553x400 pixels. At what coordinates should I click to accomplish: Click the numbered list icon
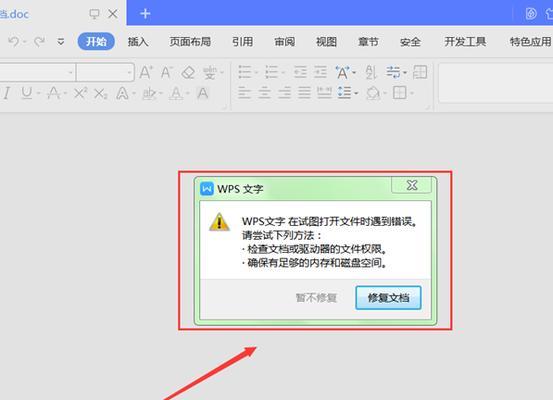coord(272,72)
